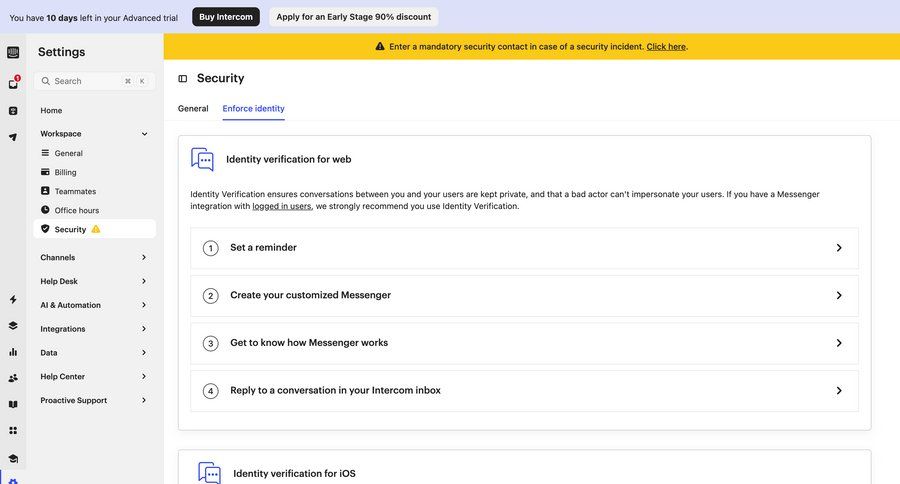Viewport: 900px width, 484px height.
Task: Open the logged in users link
Action: [282, 206]
